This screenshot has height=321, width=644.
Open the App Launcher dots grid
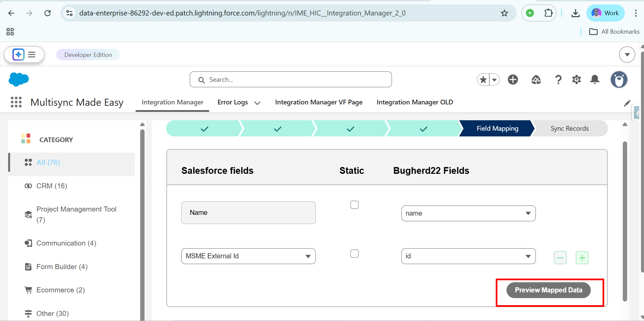tap(16, 102)
